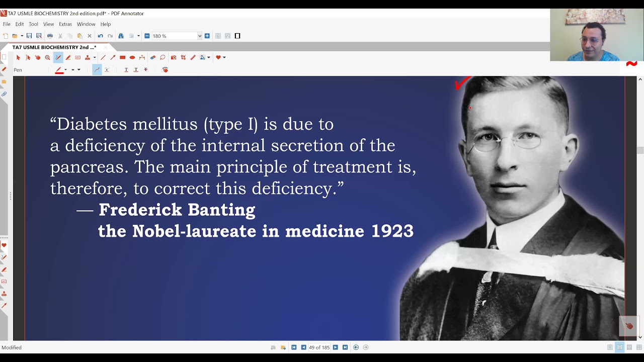This screenshot has width=644, height=362.
Task: Expand the Favorites heart dropdown arrow
Action: tap(224, 57)
